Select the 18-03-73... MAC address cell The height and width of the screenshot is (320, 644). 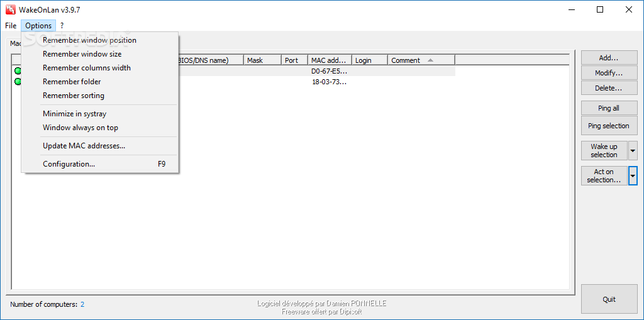[330, 82]
